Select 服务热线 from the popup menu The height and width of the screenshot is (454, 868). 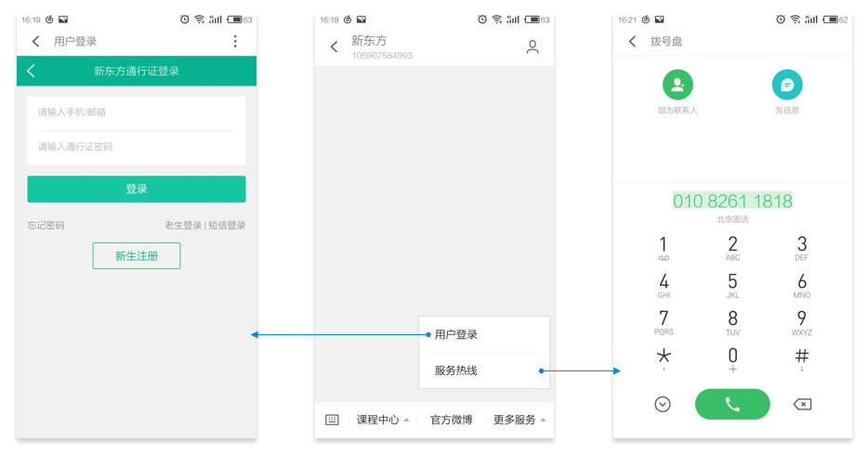(456, 370)
